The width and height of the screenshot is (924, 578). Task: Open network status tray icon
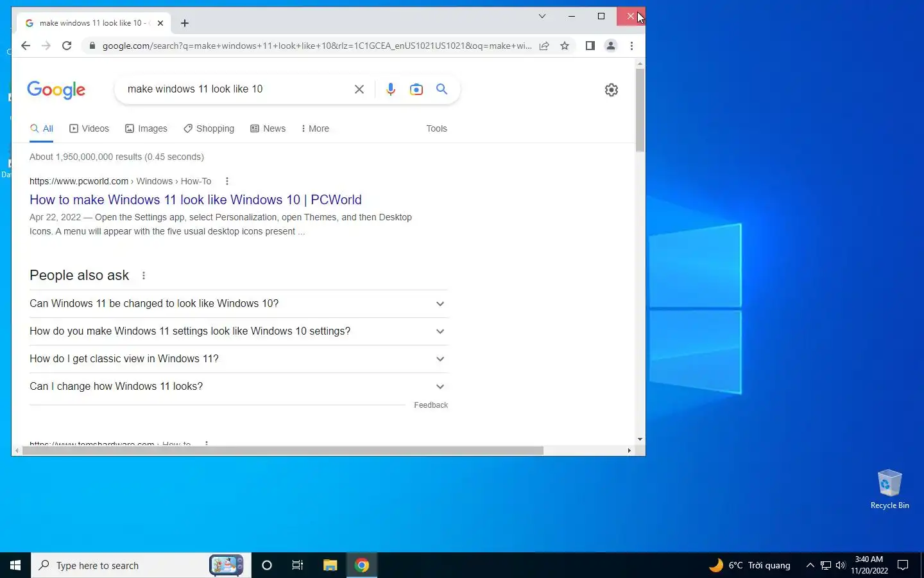[x=826, y=565]
